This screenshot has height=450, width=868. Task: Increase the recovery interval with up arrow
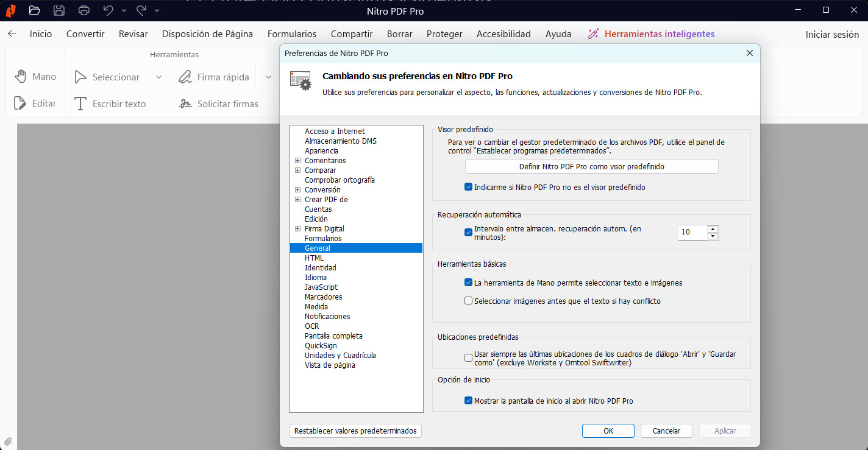point(713,229)
